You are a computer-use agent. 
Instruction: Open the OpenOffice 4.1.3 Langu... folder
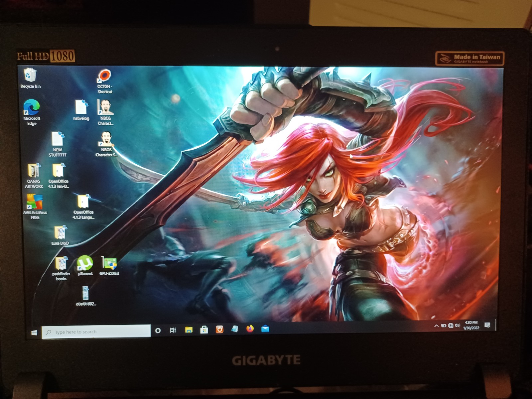point(83,206)
